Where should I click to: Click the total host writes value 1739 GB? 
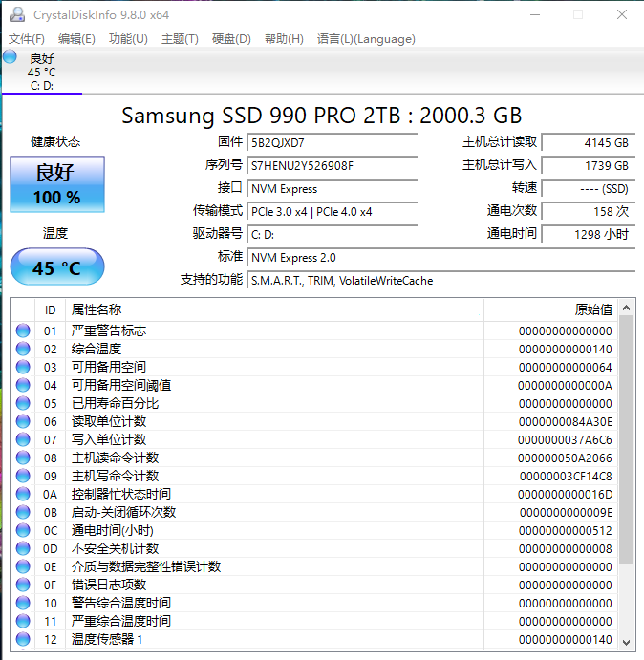(589, 166)
